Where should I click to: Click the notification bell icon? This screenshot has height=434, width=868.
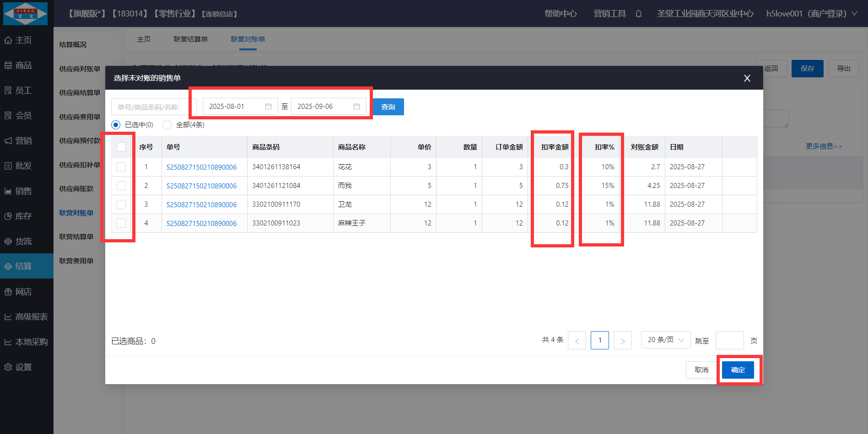point(638,14)
